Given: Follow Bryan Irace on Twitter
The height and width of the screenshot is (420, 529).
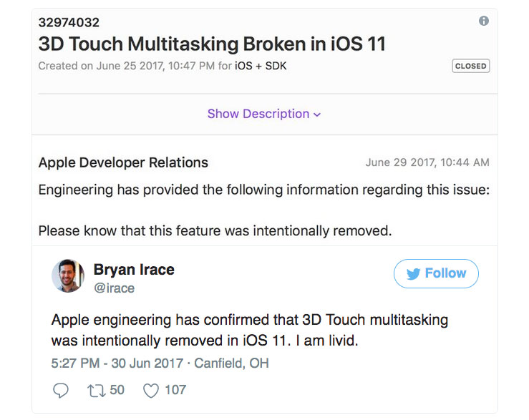Looking at the screenshot, I should coord(436,273).
